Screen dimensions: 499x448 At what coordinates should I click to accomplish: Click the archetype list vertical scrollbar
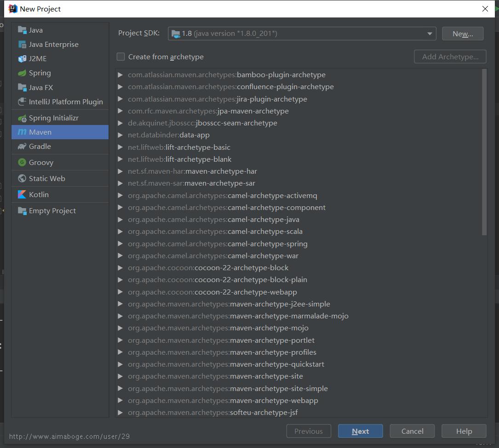(484, 152)
